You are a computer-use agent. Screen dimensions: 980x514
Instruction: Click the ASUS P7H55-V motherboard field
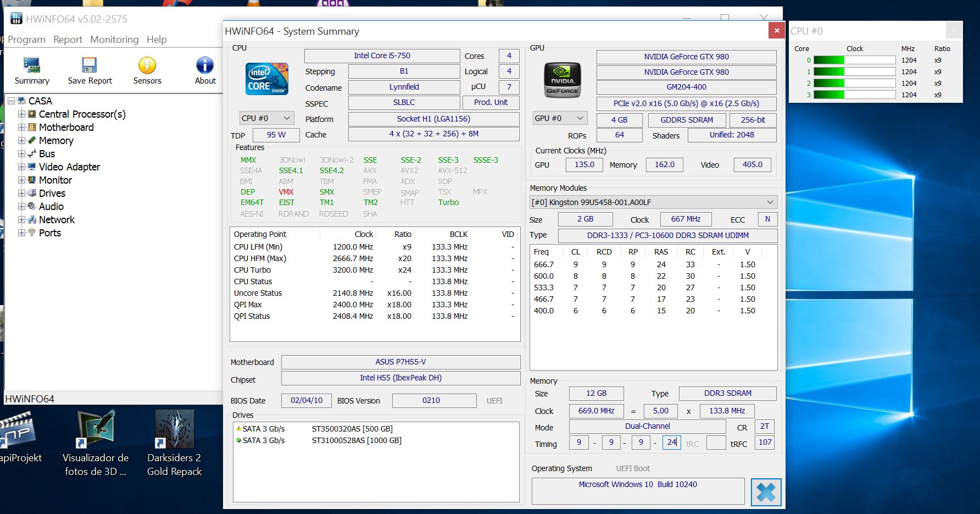point(400,362)
